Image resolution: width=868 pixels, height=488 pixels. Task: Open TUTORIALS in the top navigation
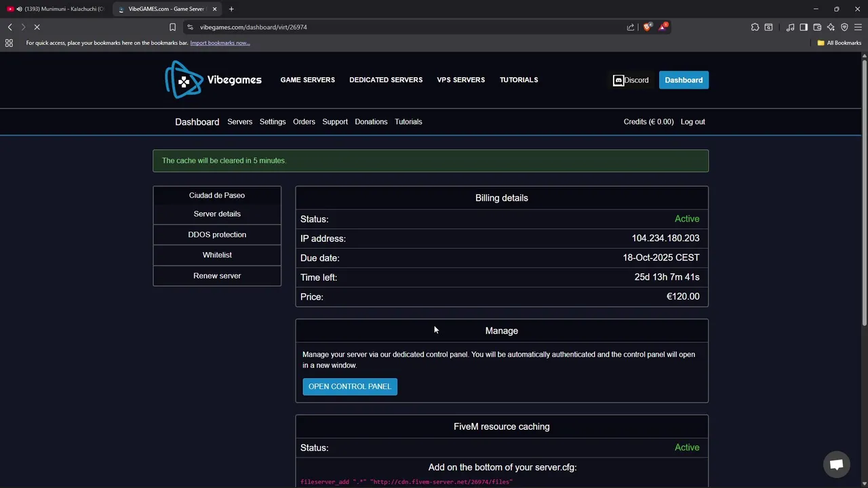(x=519, y=80)
